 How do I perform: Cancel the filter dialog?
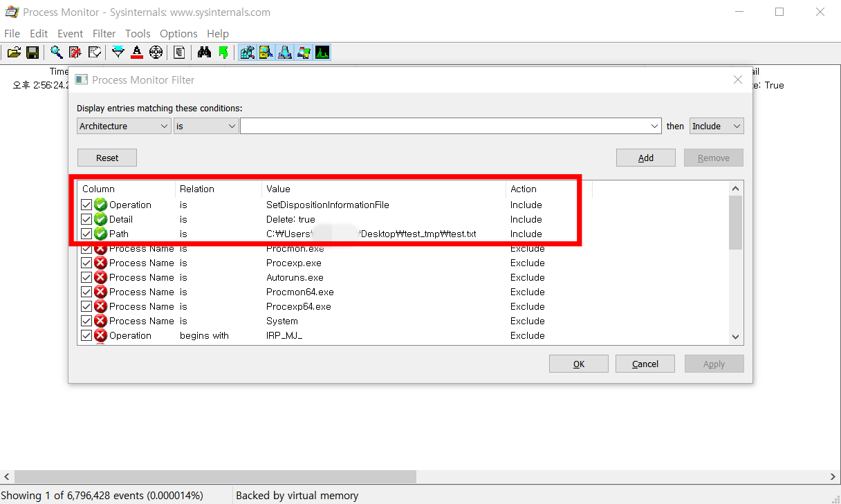[x=645, y=364]
